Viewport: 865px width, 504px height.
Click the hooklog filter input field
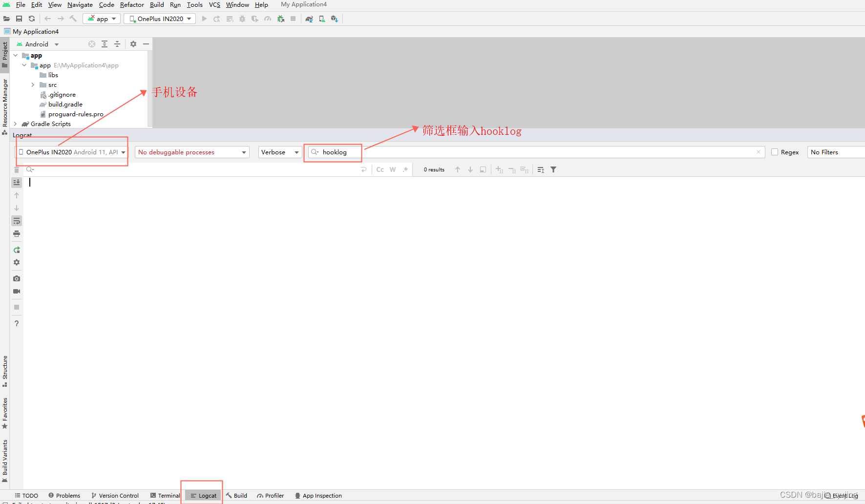pos(535,152)
